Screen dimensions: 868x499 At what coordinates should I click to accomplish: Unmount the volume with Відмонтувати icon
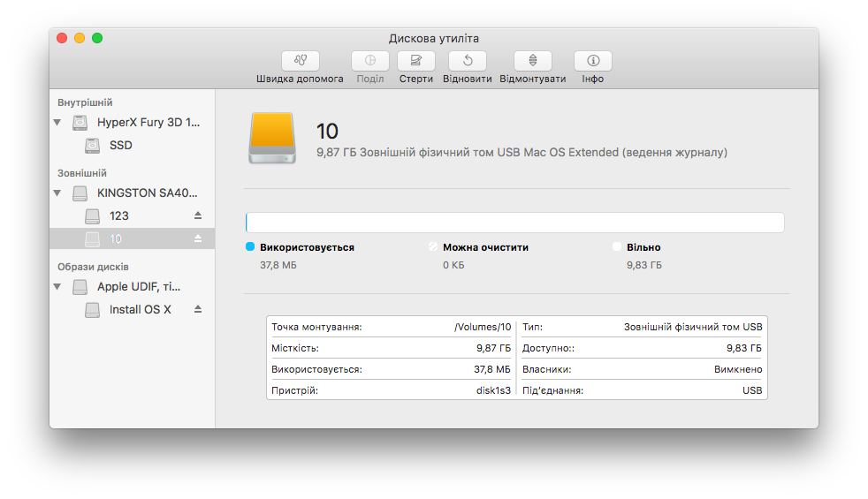(532, 61)
